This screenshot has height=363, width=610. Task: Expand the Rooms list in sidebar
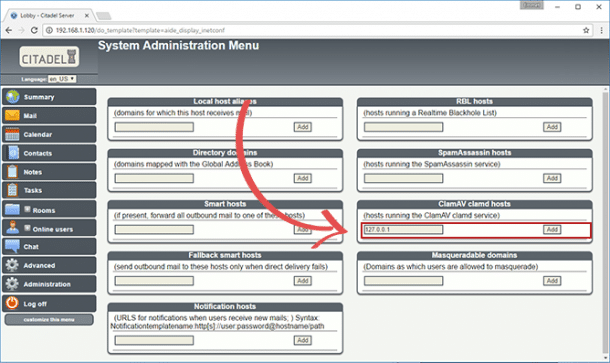(27, 209)
